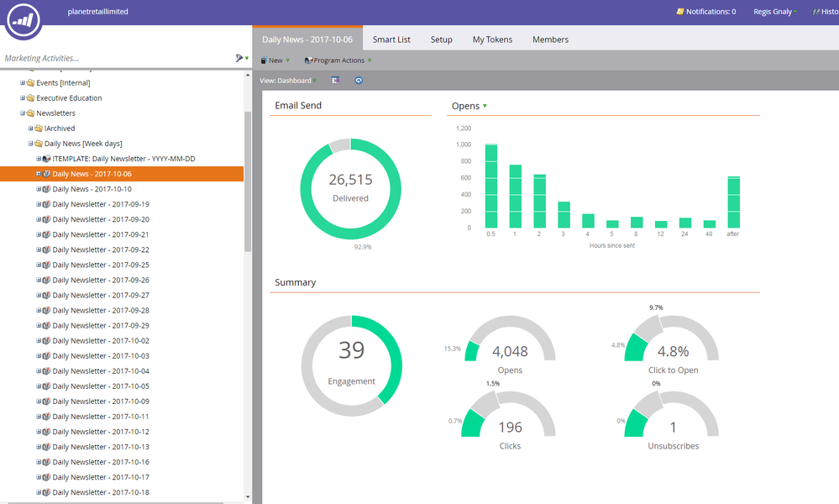839x504 pixels.
Task: Click the tree scrollbar down arrow
Action: [x=247, y=497]
